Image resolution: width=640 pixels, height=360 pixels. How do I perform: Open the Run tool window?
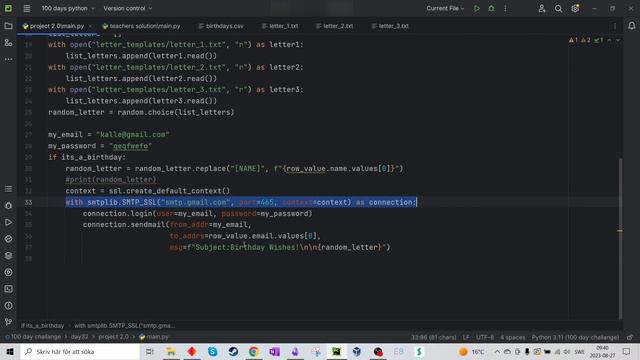point(8,222)
